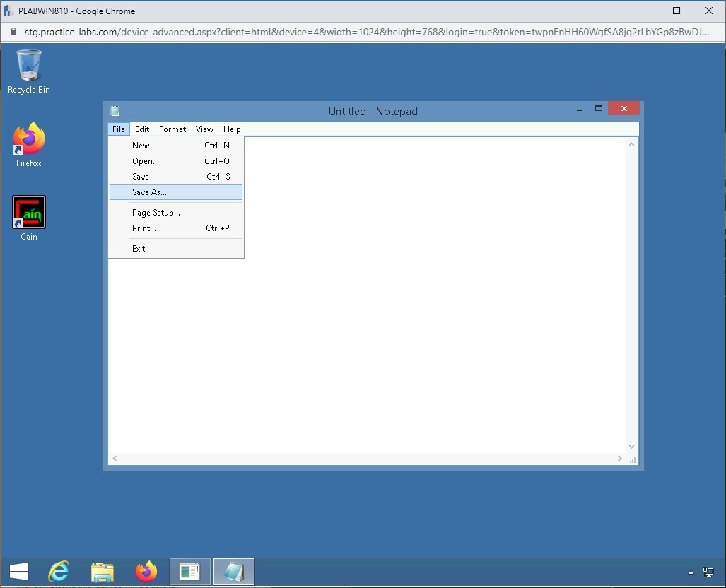Open the Format menu
Image resolution: width=726 pixels, height=588 pixels.
tap(172, 129)
